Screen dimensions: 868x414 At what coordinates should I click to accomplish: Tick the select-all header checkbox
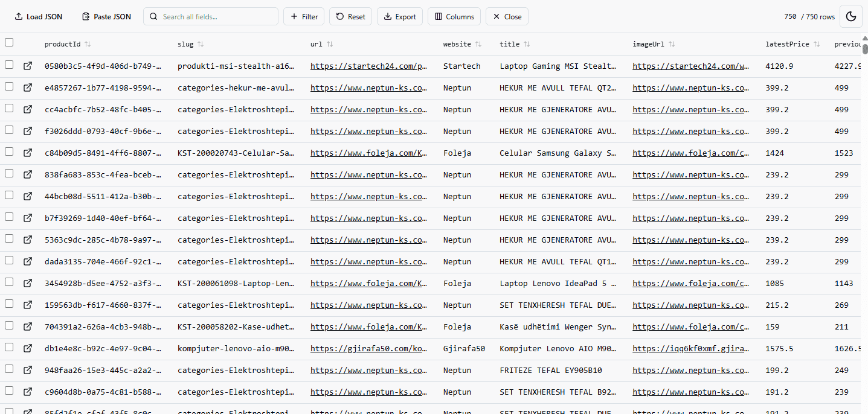tap(9, 42)
